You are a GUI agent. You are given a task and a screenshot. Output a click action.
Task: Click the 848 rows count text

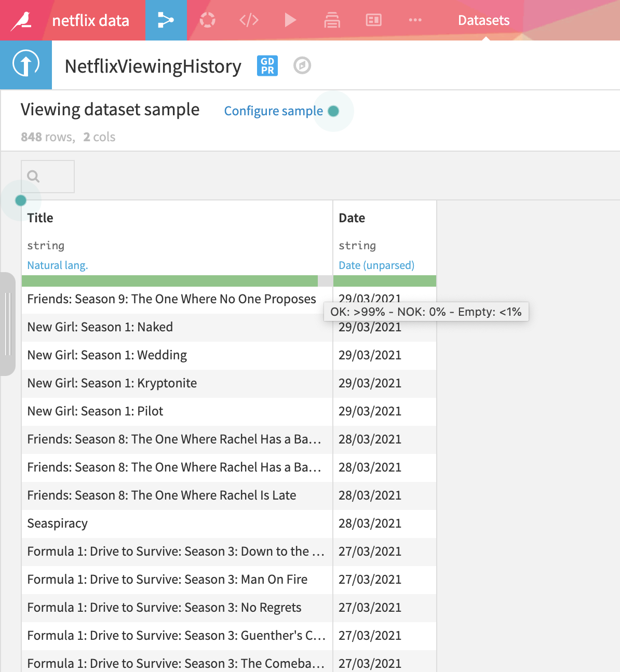47,137
